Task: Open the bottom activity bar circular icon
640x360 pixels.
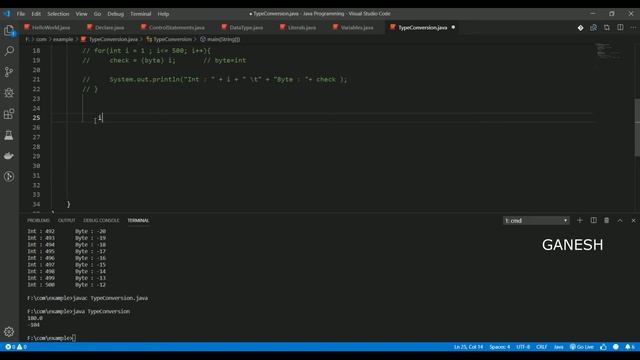Action: click(x=9, y=176)
